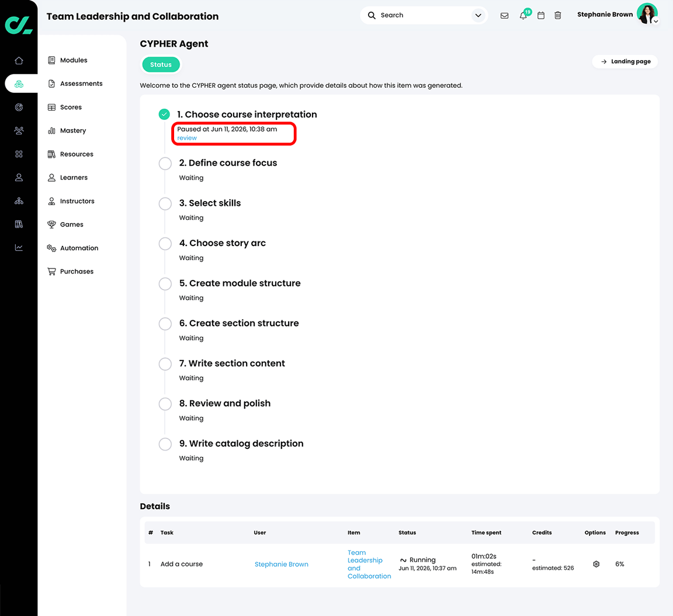673x616 pixels.
Task: Click into the Search input field
Action: [x=424, y=15]
